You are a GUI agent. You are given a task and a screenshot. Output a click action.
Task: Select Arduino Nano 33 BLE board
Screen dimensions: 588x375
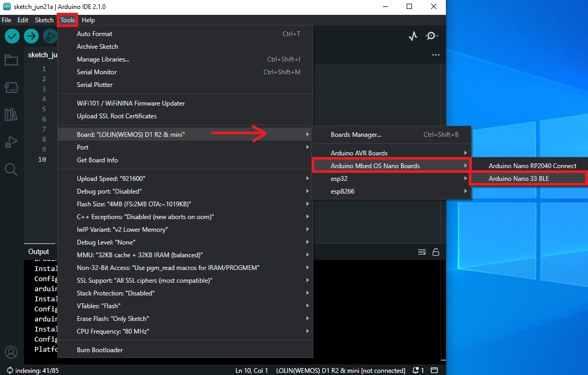pyautogui.click(x=530, y=179)
